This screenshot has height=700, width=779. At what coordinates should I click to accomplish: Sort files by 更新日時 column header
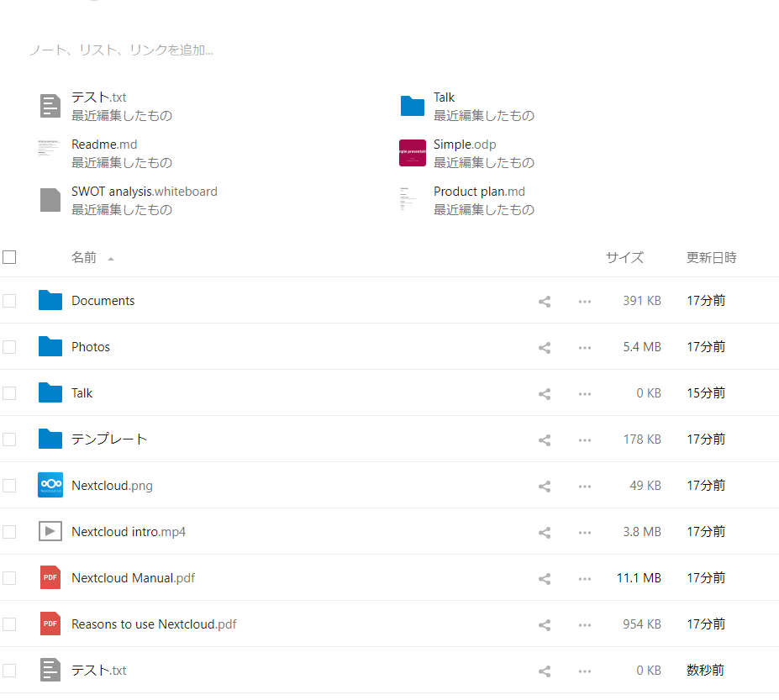(712, 257)
